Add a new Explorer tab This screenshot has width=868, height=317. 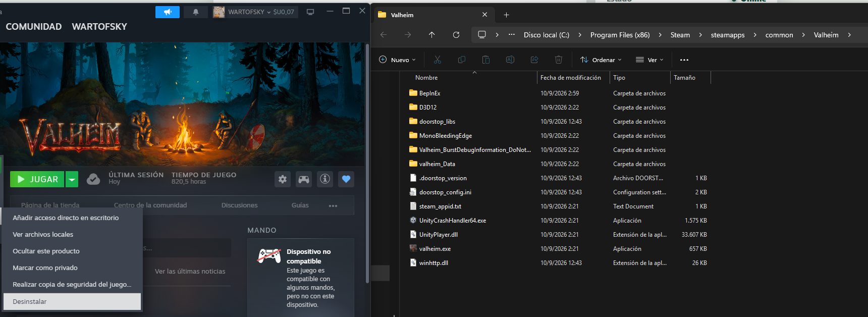(x=506, y=15)
